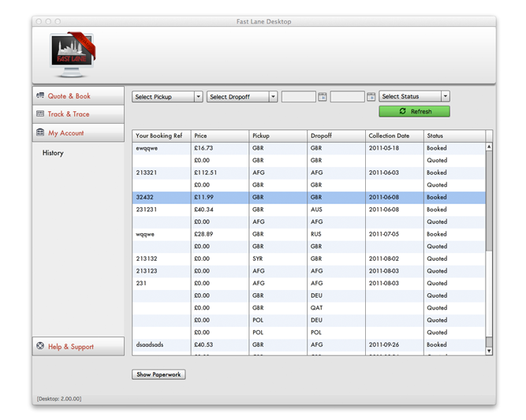This screenshot has height=420, width=526.
Task: Click the Track & Trace sidebar icon
Action: [40, 114]
